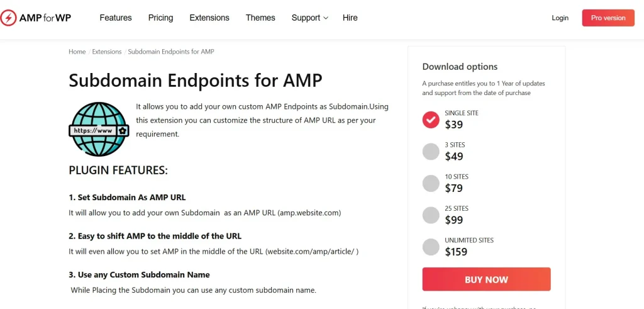Navigate to Themes in top menu

coord(260,18)
